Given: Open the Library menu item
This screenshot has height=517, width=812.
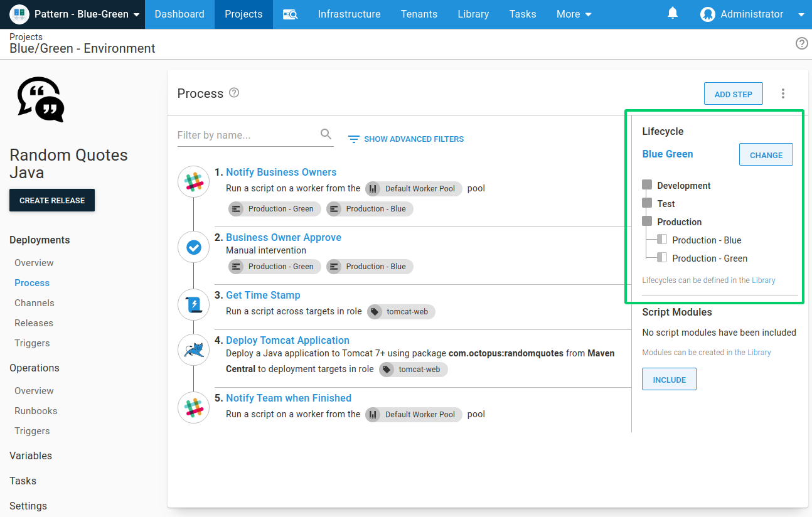Looking at the screenshot, I should pyautogui.click(x=473, y=14).
